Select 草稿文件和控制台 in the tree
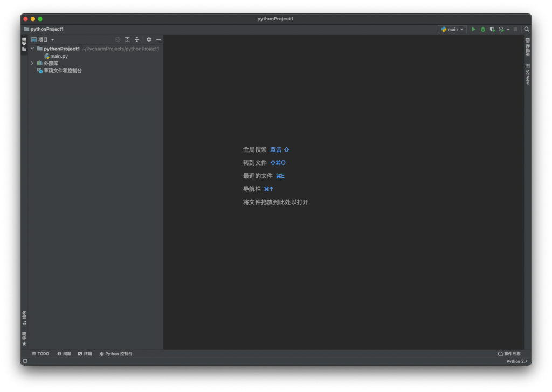Screen dimensions: 552x392 [59, 71]
